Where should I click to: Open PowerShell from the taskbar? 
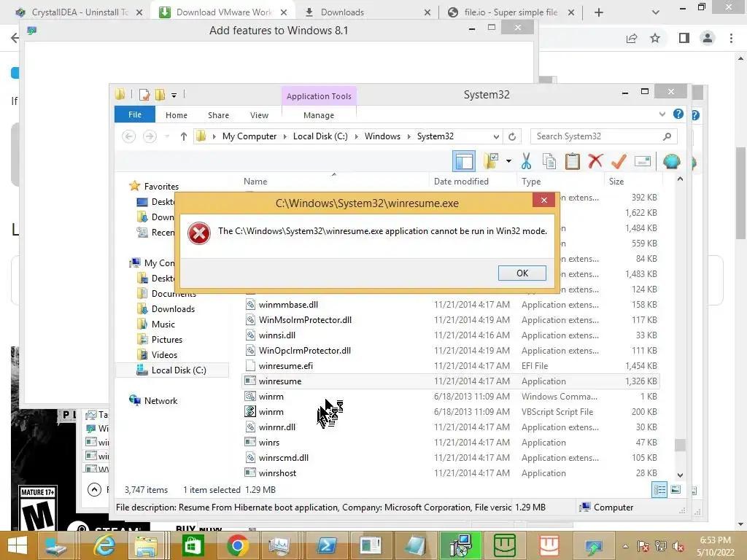click(x=326, y=545)
